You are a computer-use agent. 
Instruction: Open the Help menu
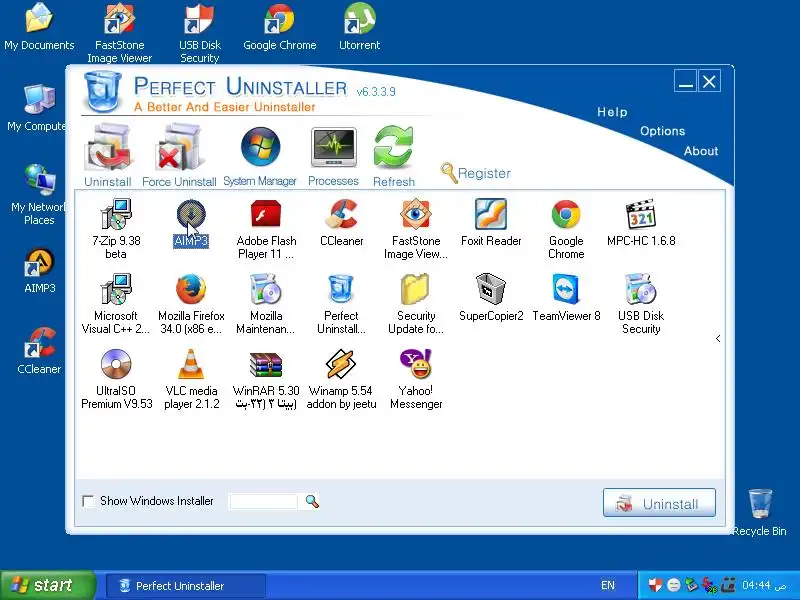(612, 112)
